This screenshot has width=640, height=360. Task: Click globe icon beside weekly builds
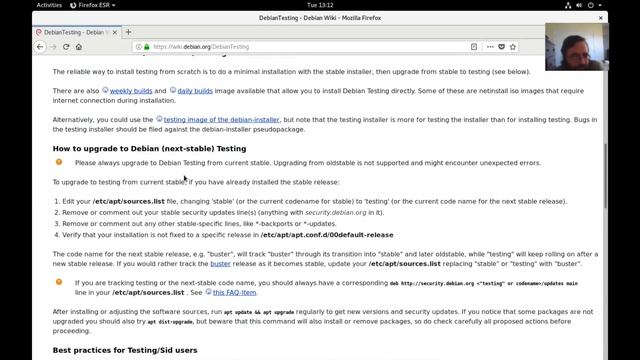point(105,90)
